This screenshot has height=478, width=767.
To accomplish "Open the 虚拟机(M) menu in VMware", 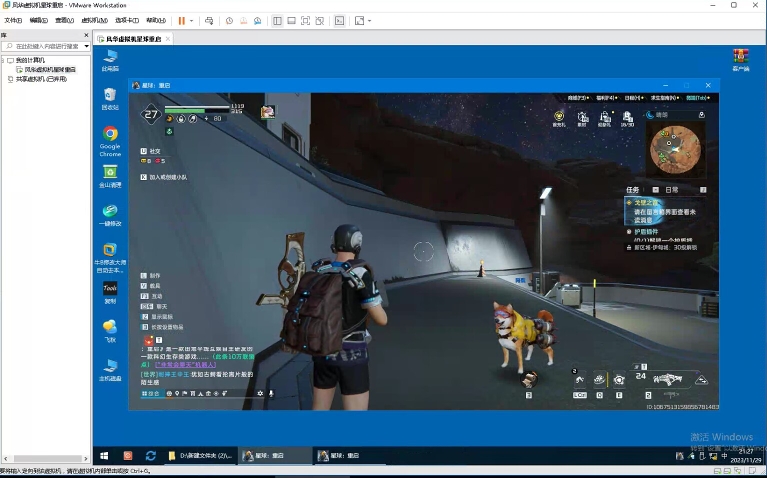I will [94, 21].
